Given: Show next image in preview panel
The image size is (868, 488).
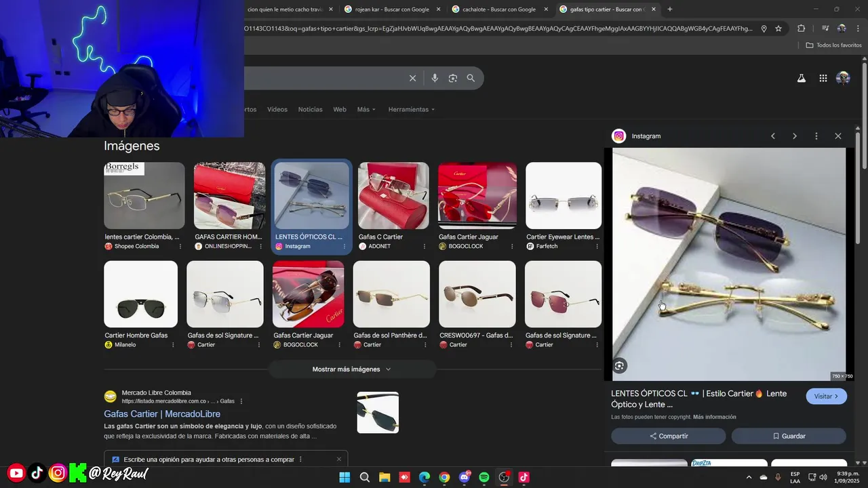Looking at the screenshot, I should pos(795,136).
